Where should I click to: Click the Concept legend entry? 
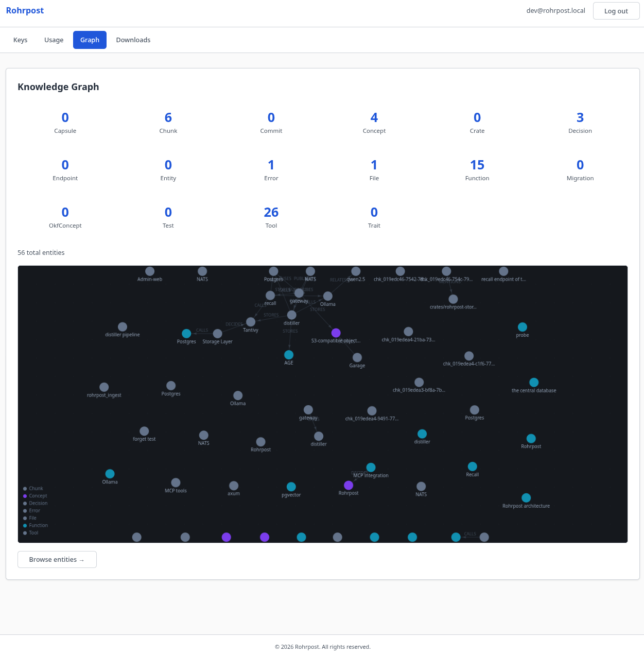pos(35,496)
